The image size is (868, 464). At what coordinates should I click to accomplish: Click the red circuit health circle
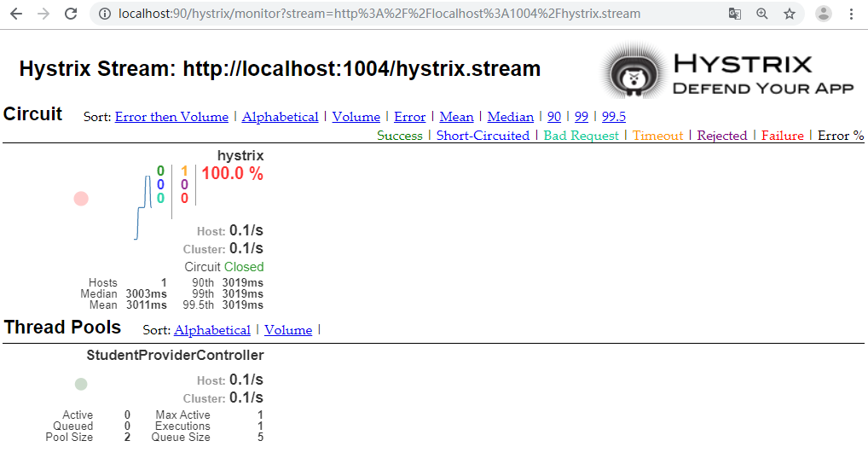pyautogui.click(x=81, y=199)
